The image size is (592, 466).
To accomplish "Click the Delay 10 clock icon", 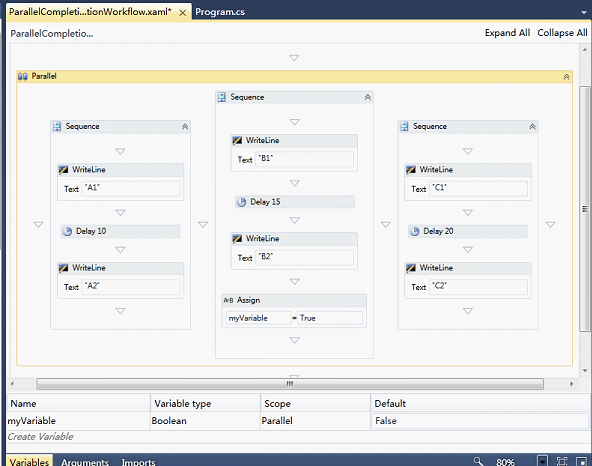I will pyautogui.click(x=67, y=231).
